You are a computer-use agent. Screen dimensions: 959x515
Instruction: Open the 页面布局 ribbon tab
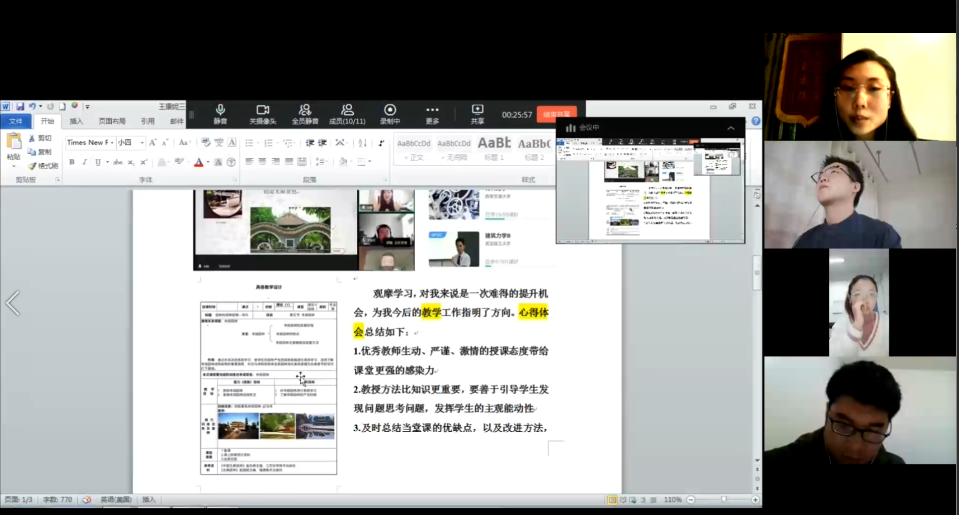pyautogui.click(x=112, y=121)
